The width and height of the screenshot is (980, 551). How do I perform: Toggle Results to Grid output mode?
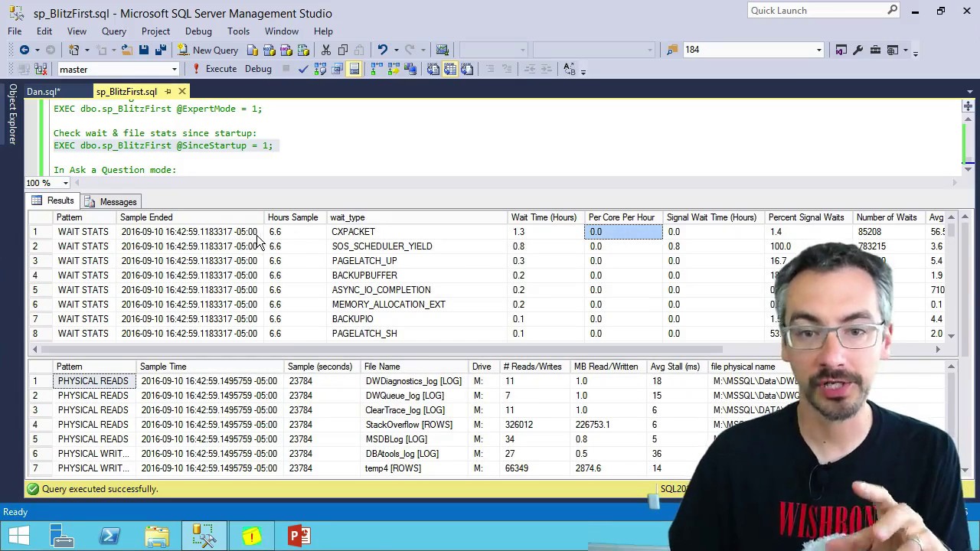[x=449, y=69]
